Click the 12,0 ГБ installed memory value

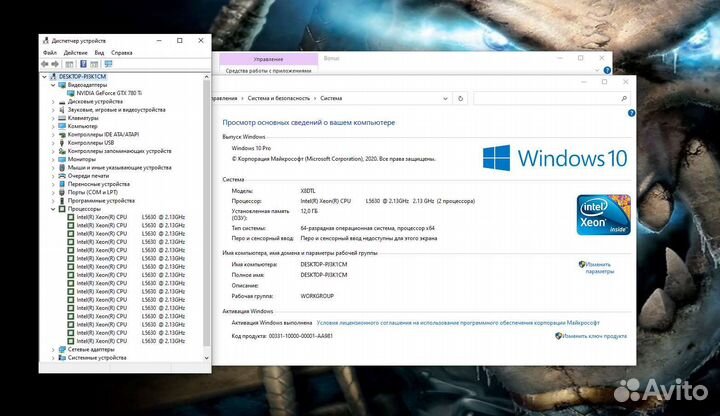coord(309,211)
